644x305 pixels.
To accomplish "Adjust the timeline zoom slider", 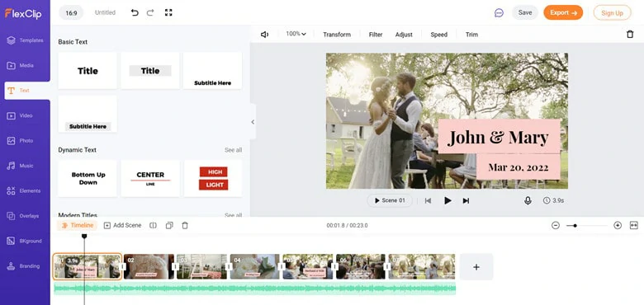I will [586, 226].
